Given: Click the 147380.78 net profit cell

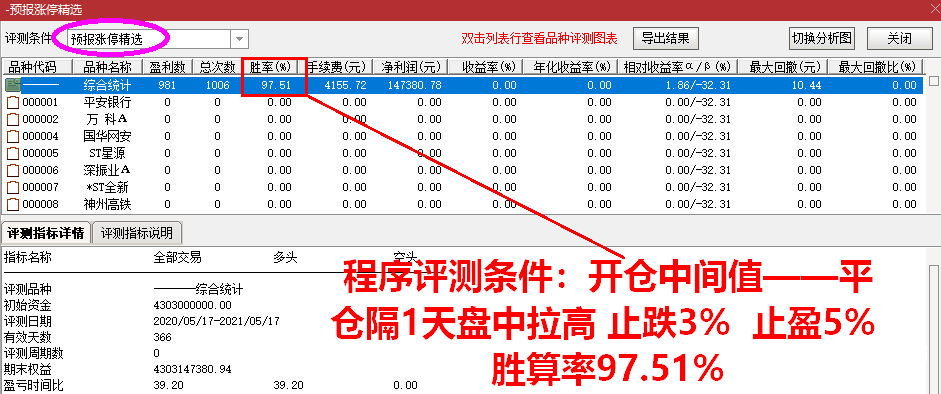Looking at the screenshot, I should 415,85.
